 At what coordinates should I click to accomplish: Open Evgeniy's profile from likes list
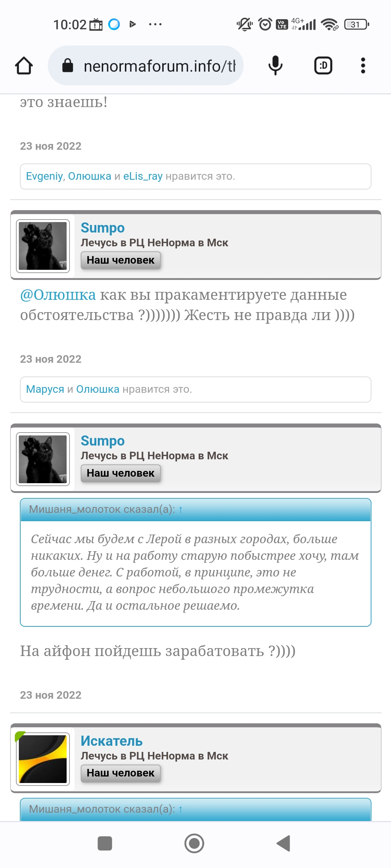coord(45,176)
